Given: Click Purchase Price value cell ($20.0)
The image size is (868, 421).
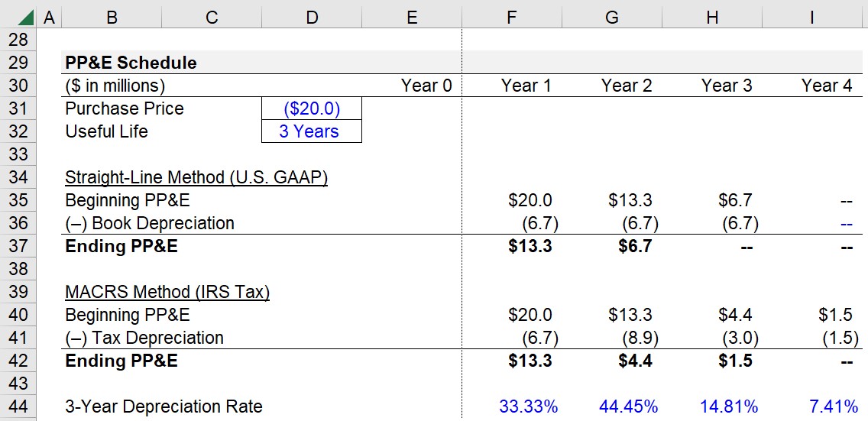Looking at the screenshot, I should pyautogui.click(x=312, y=108).
